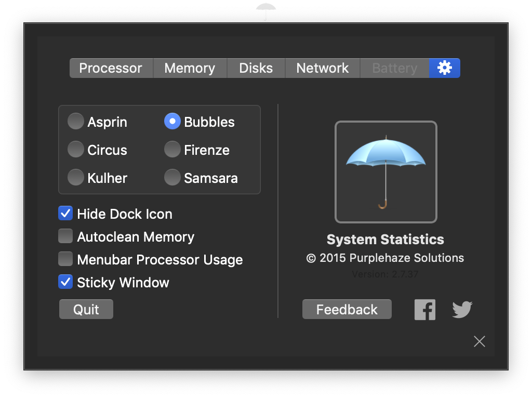The height and width of the screenshot is (398, 532).
Task: Select the Asprin theme radio button
Action: (x=76, y=122)
